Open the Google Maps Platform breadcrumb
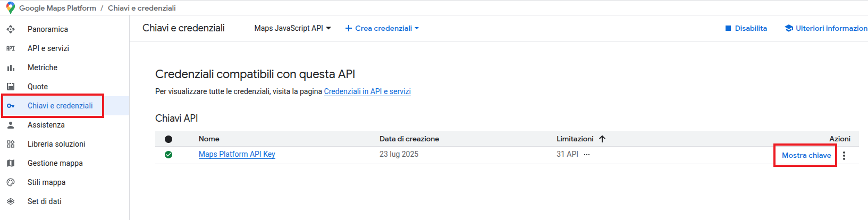Image resolution: width=868 pixels, height=220 pixels. click(57, 8)
